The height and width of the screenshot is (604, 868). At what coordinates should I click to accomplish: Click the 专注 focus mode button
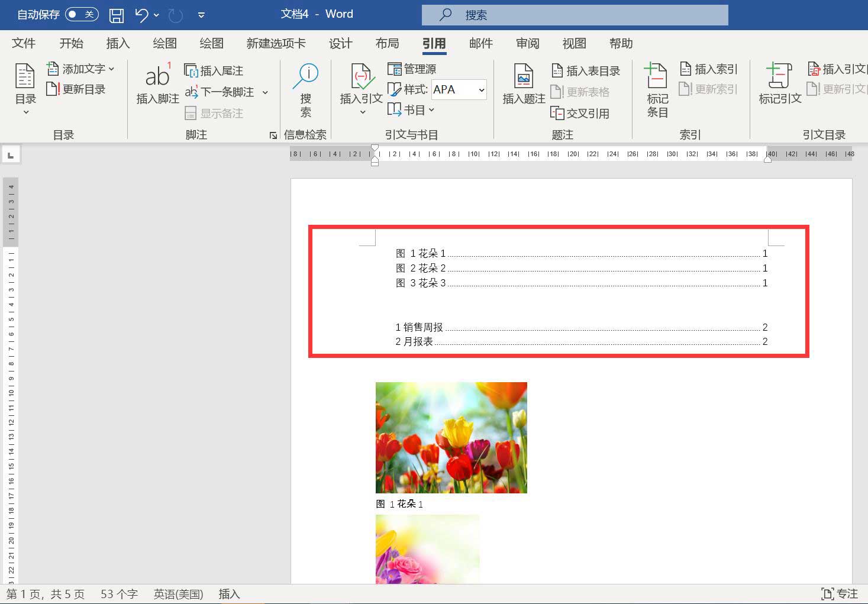point(840,594)
